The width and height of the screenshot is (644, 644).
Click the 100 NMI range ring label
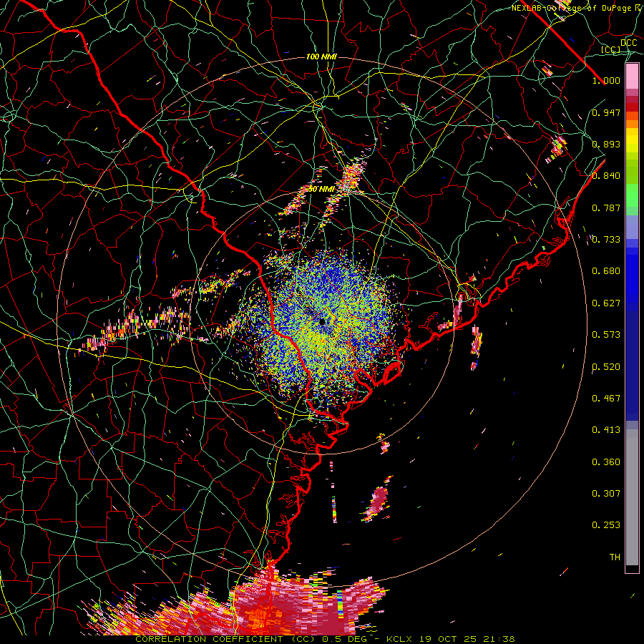tap(321, 57)
